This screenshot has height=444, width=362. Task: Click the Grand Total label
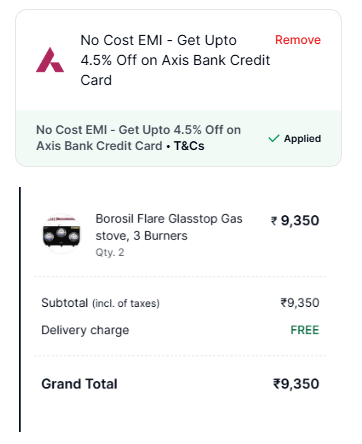point(79,384)
